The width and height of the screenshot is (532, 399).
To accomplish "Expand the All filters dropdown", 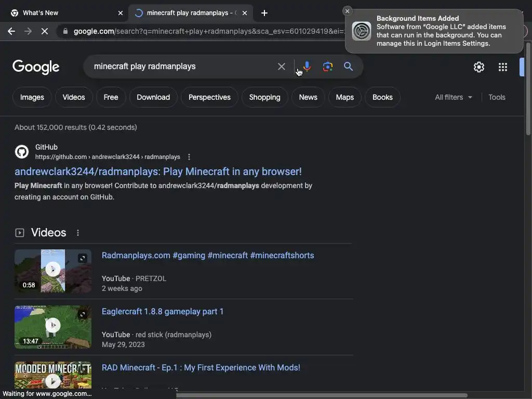I will point(454,97).
